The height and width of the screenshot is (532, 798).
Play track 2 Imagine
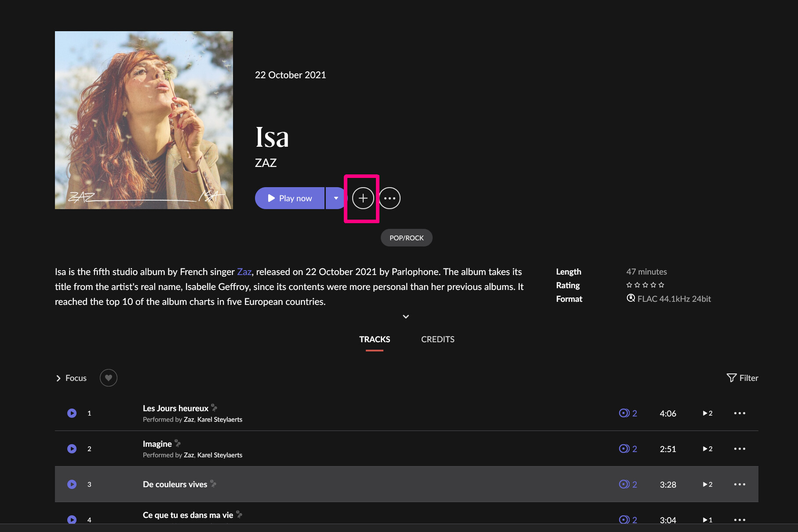click(x=72, y=449)
